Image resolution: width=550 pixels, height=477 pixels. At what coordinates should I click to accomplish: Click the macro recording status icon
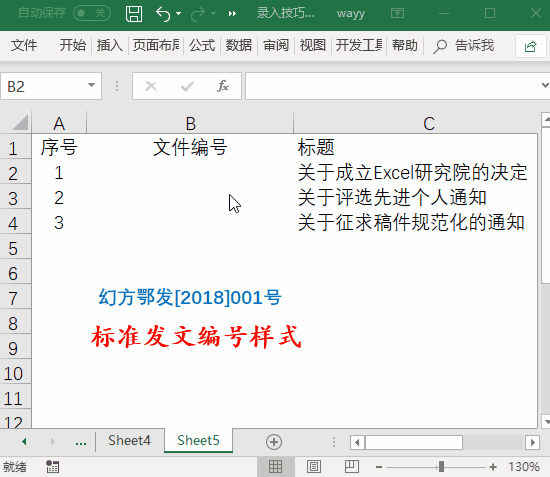53,467
